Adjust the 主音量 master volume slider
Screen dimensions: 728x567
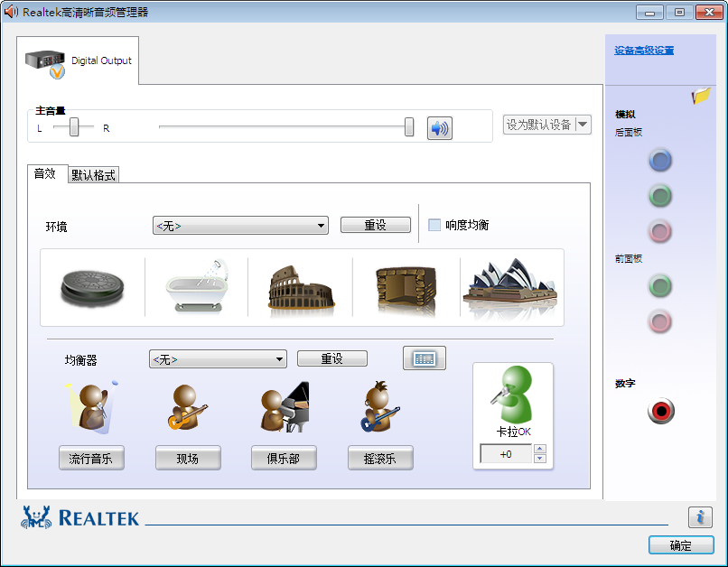(407, 125)
